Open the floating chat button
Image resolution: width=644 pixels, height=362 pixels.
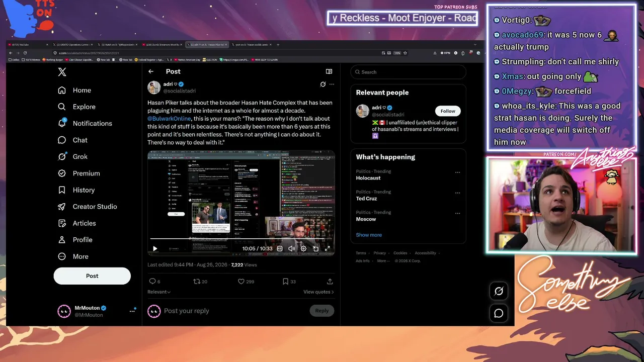coord(499,313)
